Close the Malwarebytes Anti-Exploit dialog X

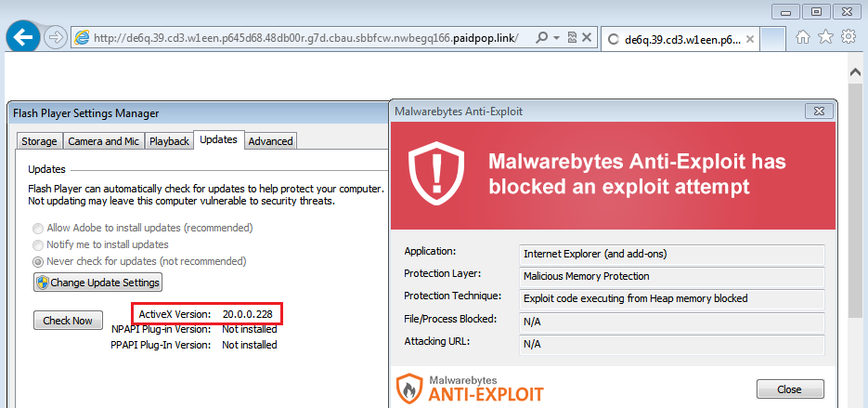pos(818,111)
